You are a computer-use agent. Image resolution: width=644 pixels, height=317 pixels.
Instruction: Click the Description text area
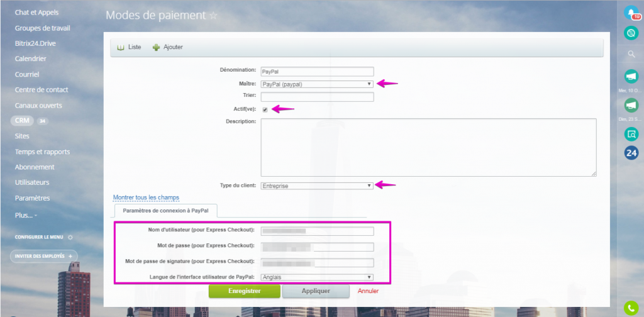[x=428, y=147]
